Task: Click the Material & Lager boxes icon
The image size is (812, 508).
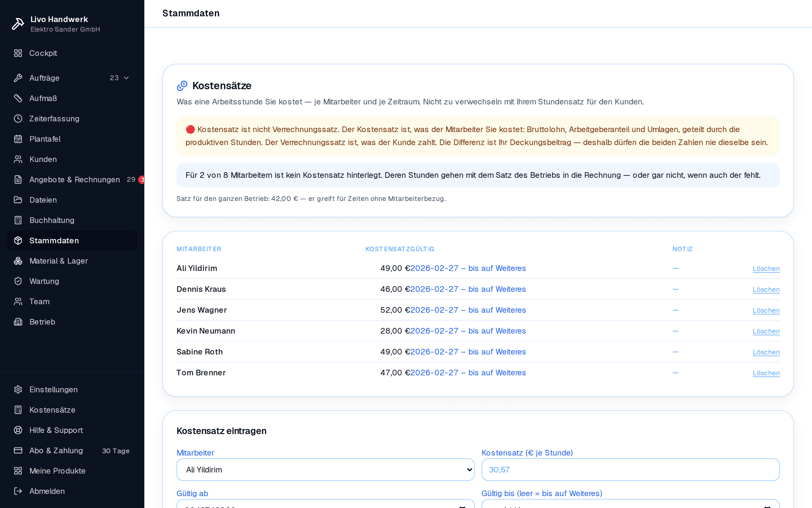Action: click(x=18, y=261)
